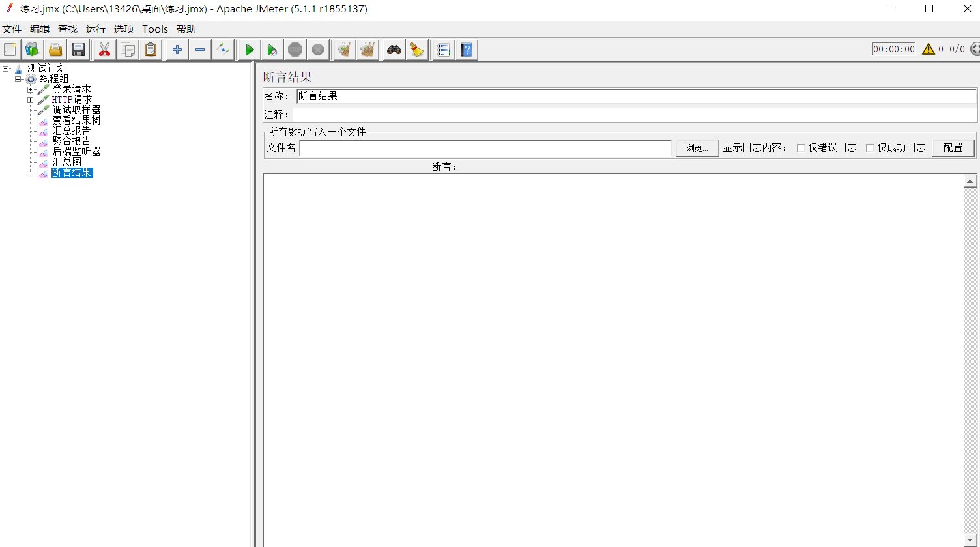Save the test plan with floppy icon

point(78,50)
